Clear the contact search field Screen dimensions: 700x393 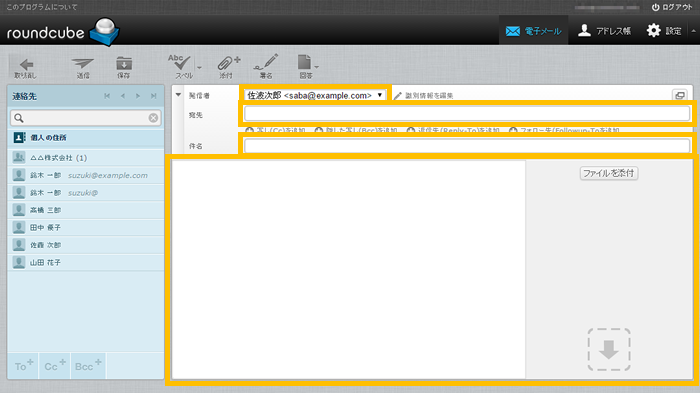pos(153,118)
